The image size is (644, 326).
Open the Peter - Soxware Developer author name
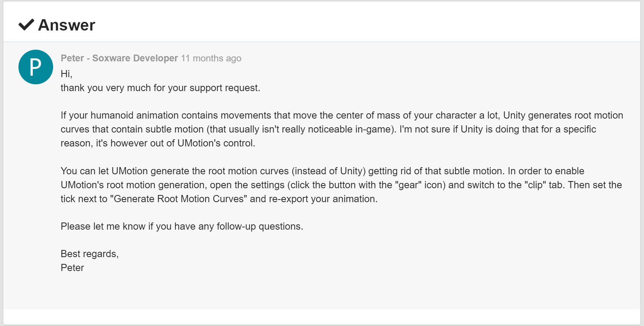(119, 58)
